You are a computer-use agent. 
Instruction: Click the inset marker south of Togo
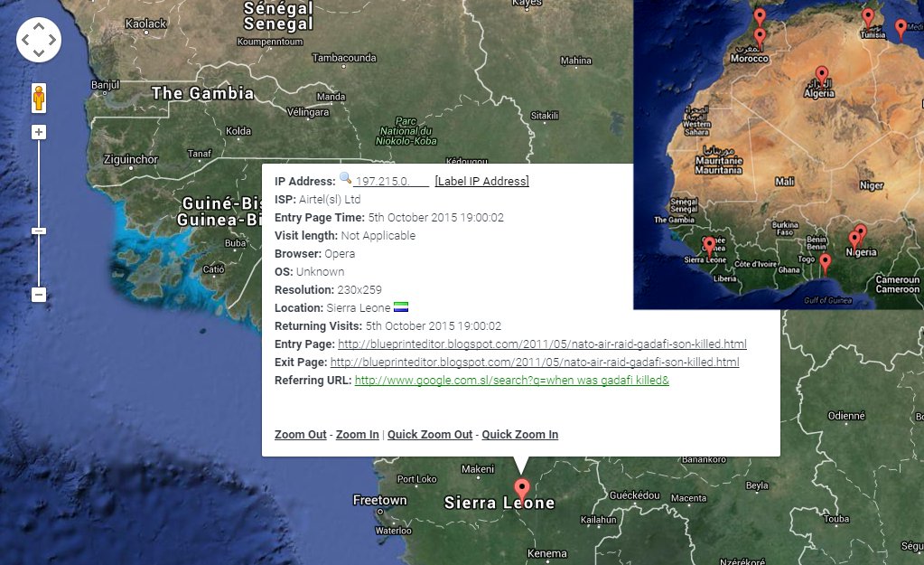(826, 264)
